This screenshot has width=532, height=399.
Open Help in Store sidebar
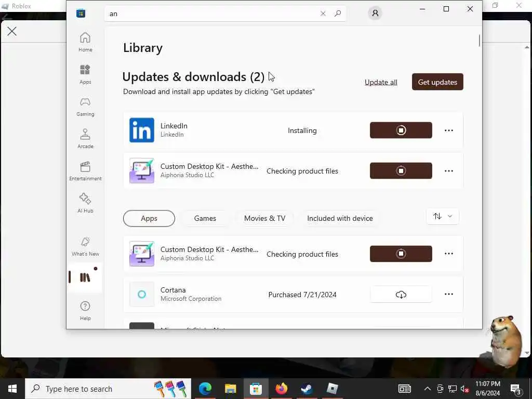click(x=85, y=311)
